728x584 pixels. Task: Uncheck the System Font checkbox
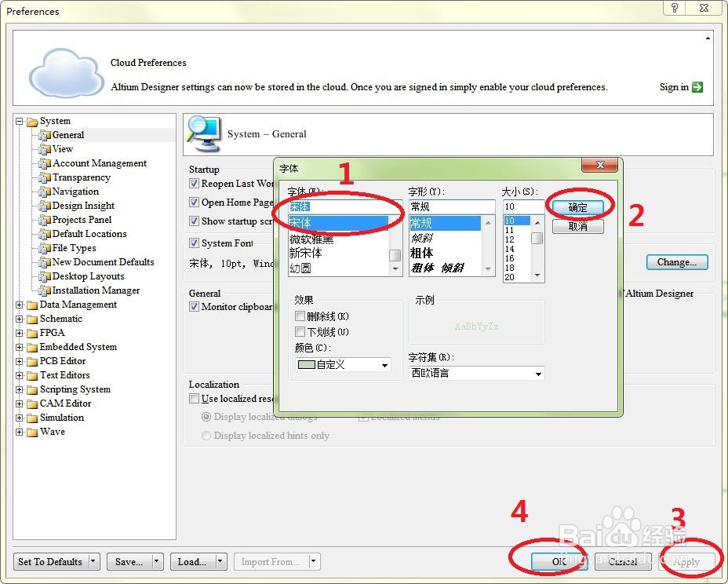pos(194,243)
